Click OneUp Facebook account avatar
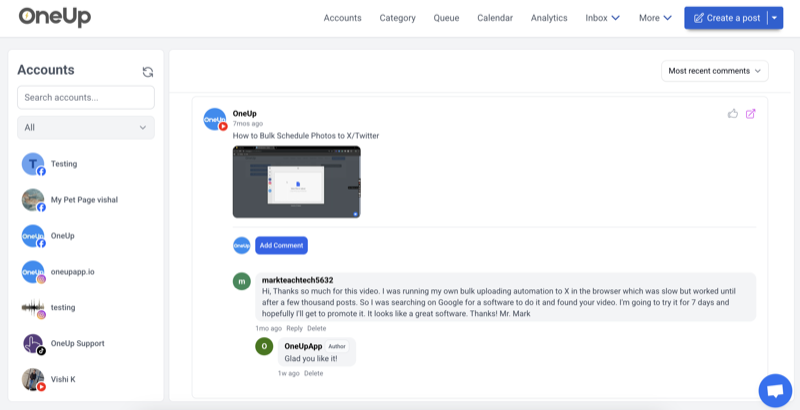Image resolution: width=800 pixels, height=410 pixels. (33, 236)
